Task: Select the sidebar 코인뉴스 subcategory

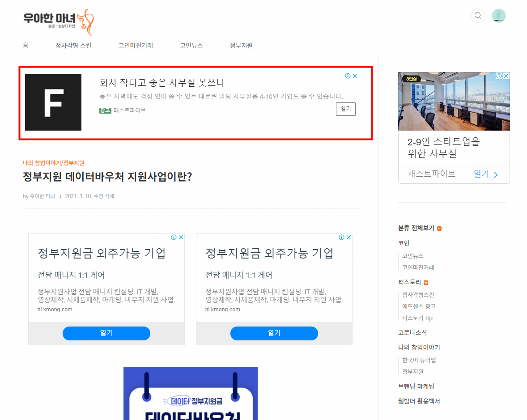Action: point(413,256)
